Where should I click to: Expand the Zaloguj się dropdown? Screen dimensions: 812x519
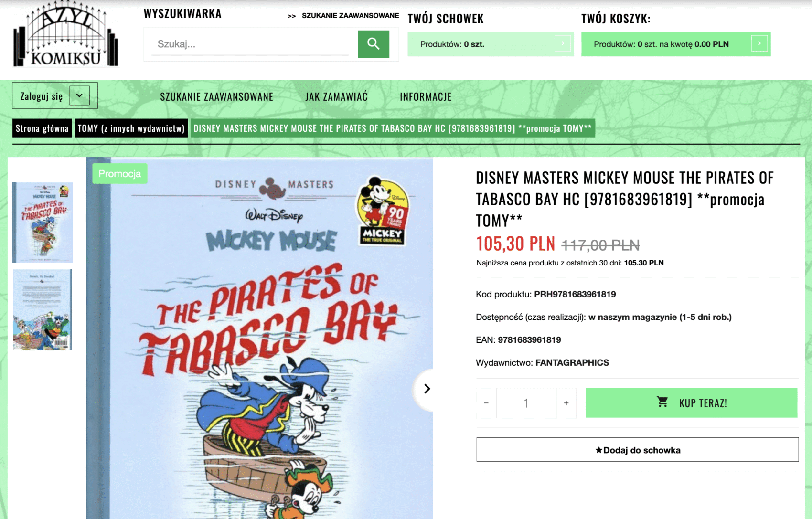tap(79, 95)
